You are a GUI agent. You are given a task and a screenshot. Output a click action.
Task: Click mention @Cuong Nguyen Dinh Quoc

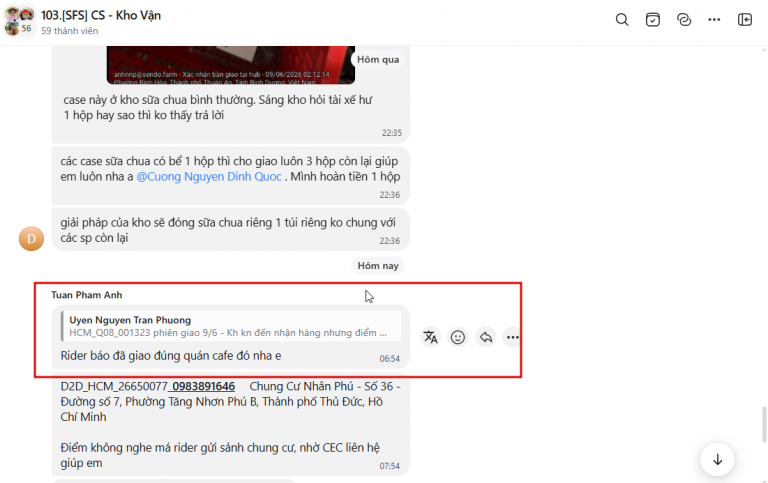click(209, 176)
